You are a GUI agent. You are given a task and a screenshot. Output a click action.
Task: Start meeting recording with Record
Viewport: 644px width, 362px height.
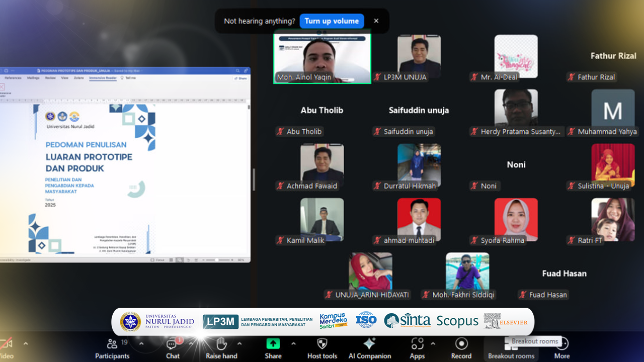[461, 344]
